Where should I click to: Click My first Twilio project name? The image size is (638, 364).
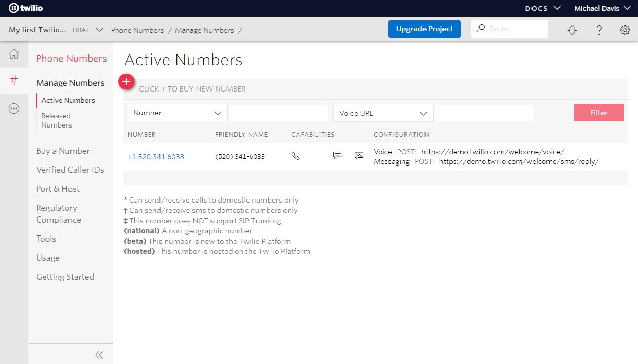click(37, 30)
